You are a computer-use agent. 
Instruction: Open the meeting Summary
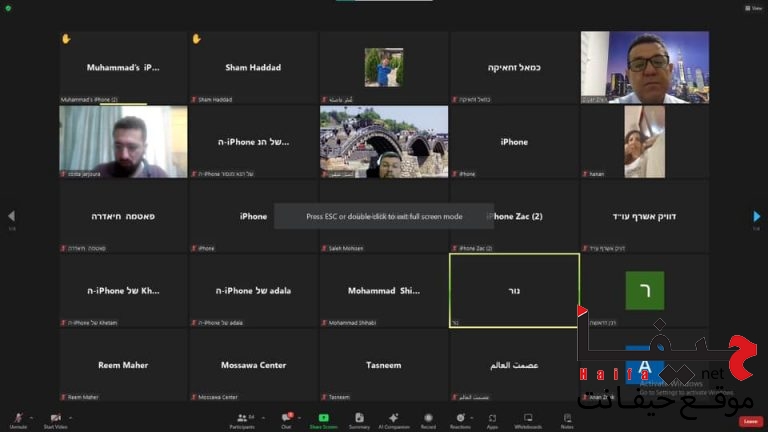tap(359, 418)
